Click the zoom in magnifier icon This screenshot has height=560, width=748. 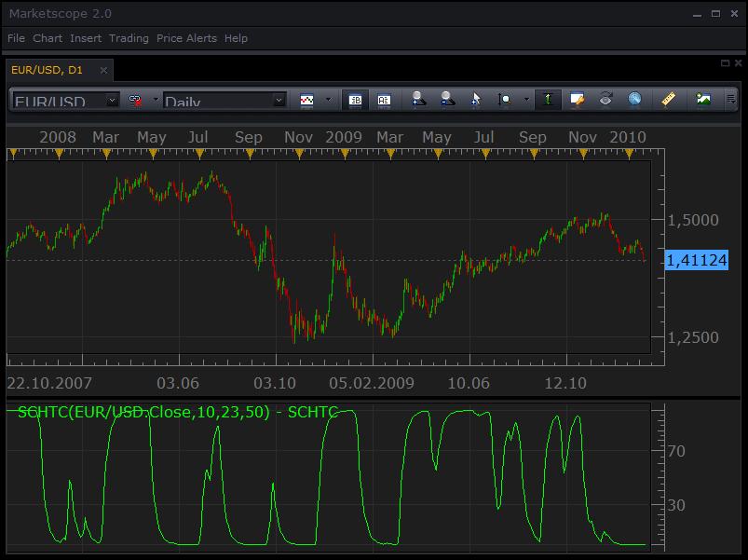click(418, 99)
